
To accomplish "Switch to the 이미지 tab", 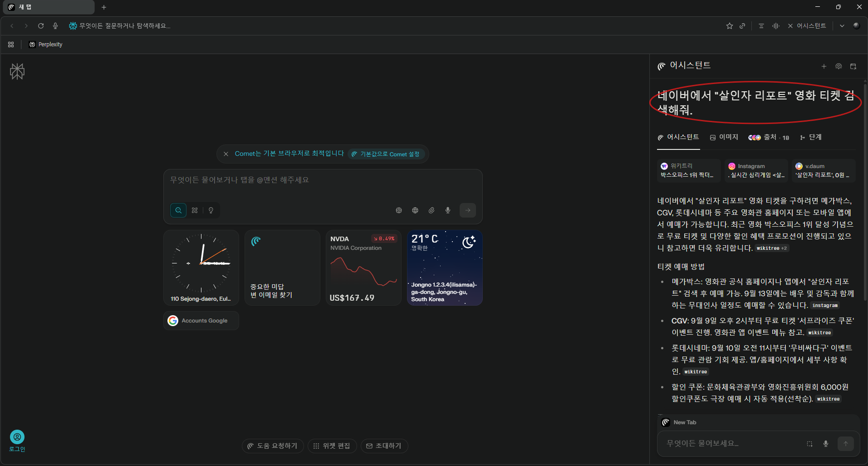I will point(724,137).
